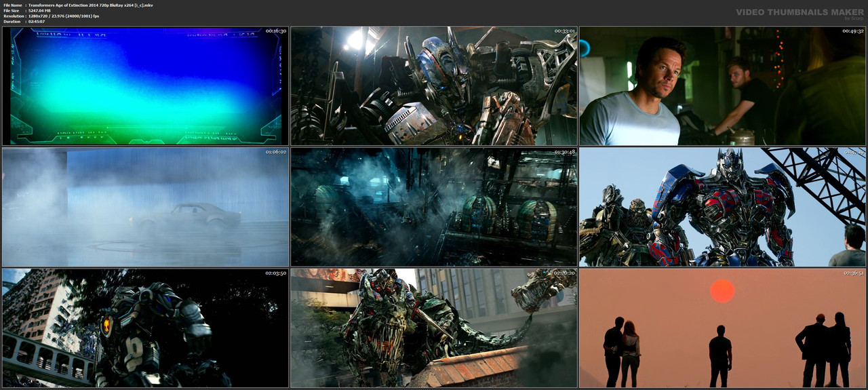868x390 pixels.
Task: Click the 01:30:48 timestamp
Action: [564, 152]
